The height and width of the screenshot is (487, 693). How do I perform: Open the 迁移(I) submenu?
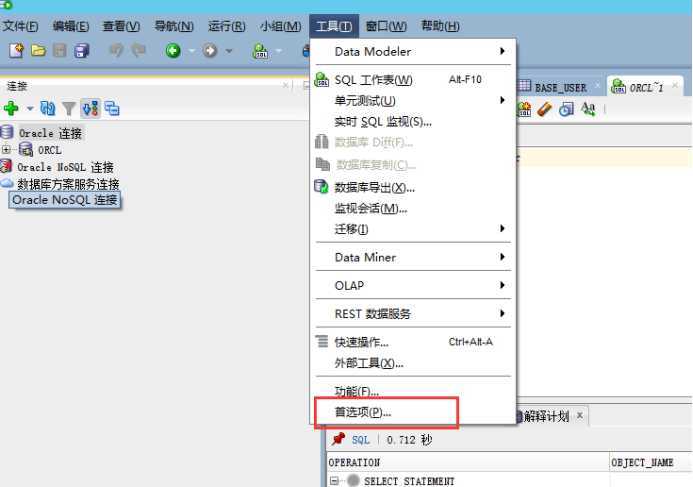pos(413,229)
